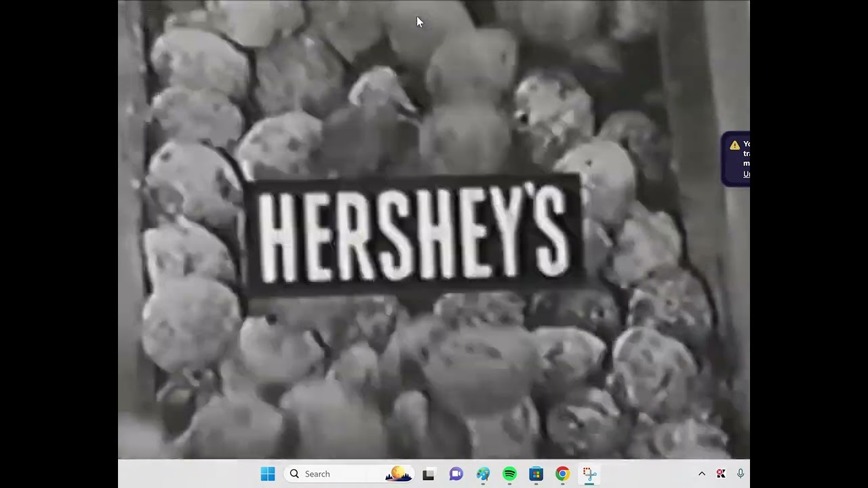The image size is (868, 488).
Task: Open Task View from the taskbar
Action: pos(429,474)
